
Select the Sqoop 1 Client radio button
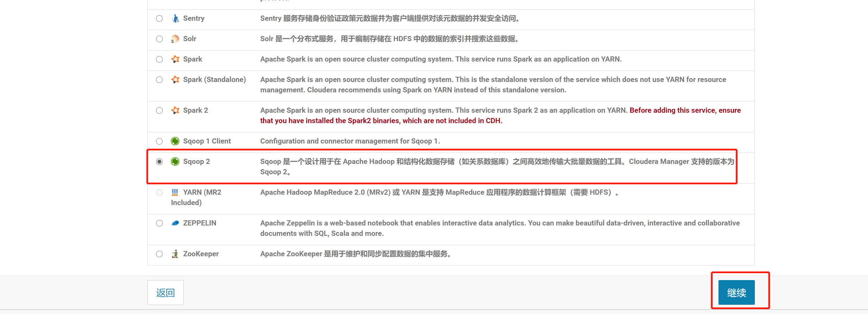point(160,141)
